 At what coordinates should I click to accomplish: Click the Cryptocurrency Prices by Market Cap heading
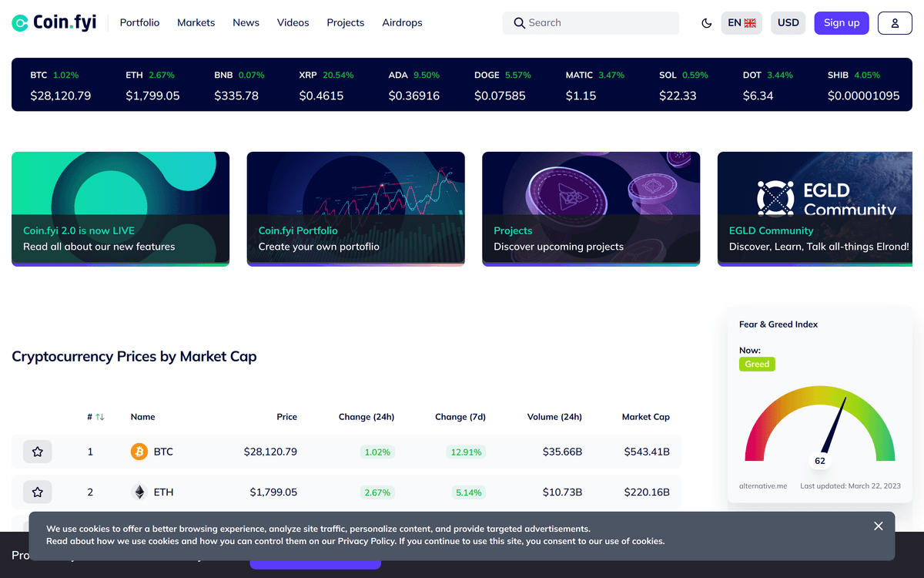pyautogui.click(x=134, y=356)
